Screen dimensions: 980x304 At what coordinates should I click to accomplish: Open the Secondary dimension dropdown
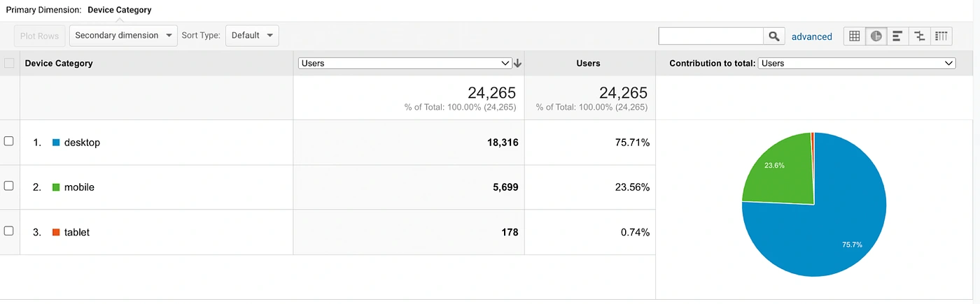[x=123, y=36]
